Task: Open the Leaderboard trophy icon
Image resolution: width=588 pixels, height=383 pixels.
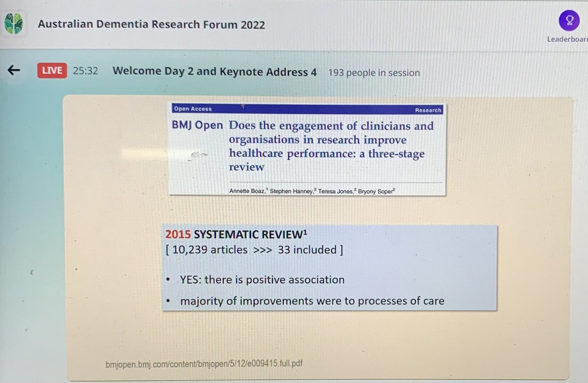Action: [x=568, y=20]
